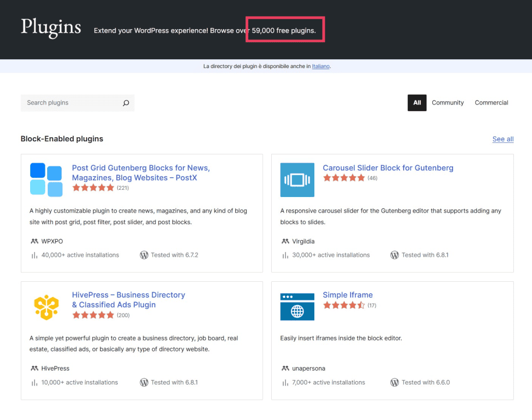Switch to the Commercial filter

tap(491, 103)
